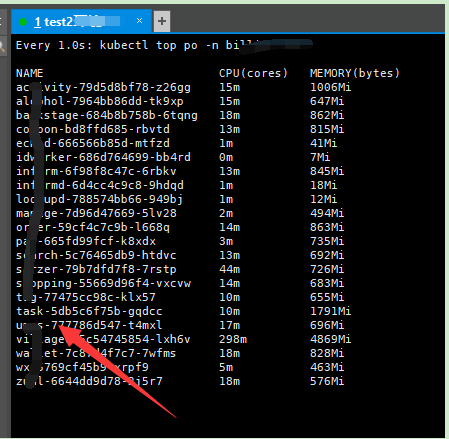Close the test2 session tab
Viewport: 449px width, 439px height.
click(139, 21)
